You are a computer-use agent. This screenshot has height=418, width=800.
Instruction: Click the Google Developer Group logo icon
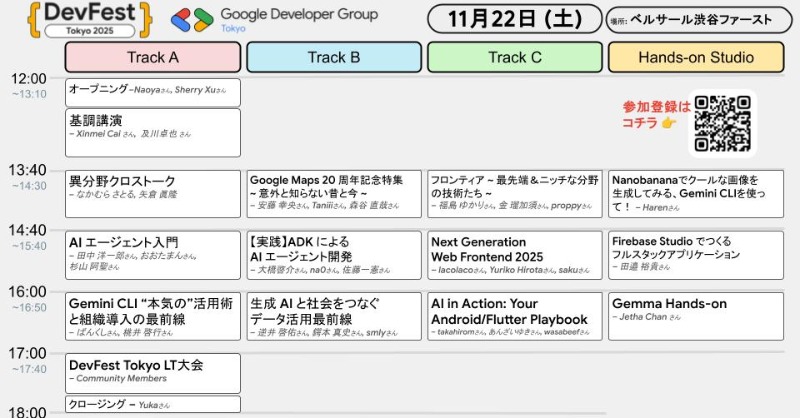coord(192,20)
